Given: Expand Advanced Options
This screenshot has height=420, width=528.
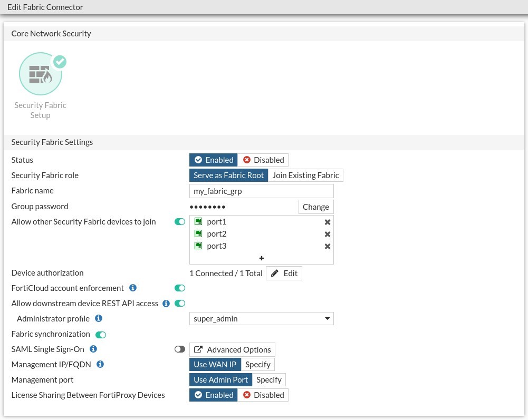Looking at the screenshot, I should (x=232, y=349).
